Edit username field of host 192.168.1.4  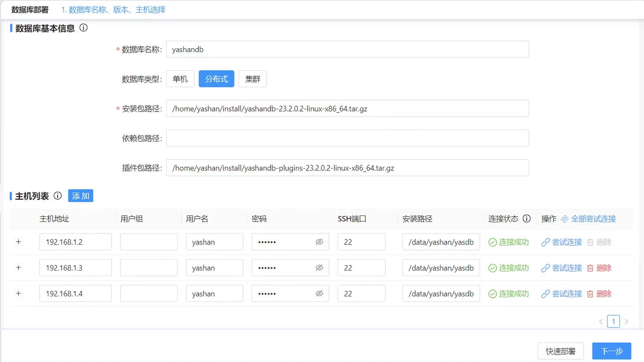coord(214,294)
